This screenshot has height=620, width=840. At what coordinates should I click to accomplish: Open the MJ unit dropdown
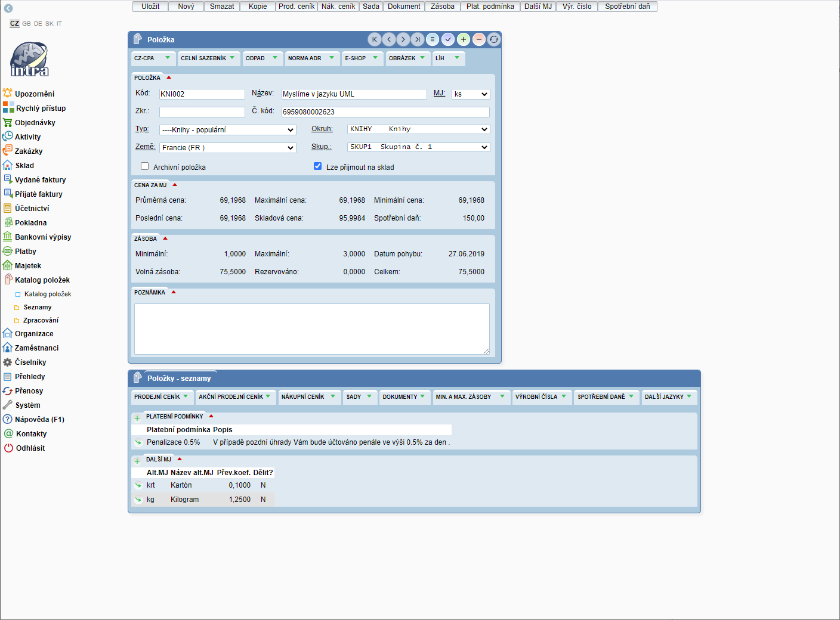pos(470,94)
